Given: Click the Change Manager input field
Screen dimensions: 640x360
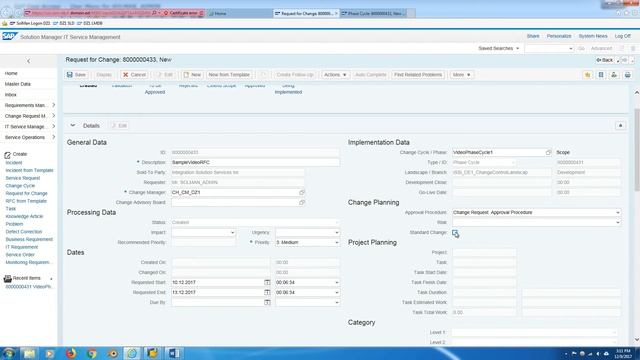Looking at the screenshot, I should point(235,192).
